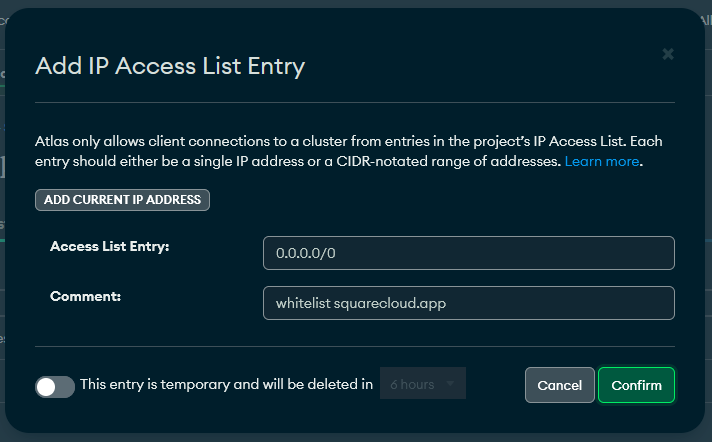
Task: Click the '6 hours' text in the selector
Action: [x=412, y=384]
